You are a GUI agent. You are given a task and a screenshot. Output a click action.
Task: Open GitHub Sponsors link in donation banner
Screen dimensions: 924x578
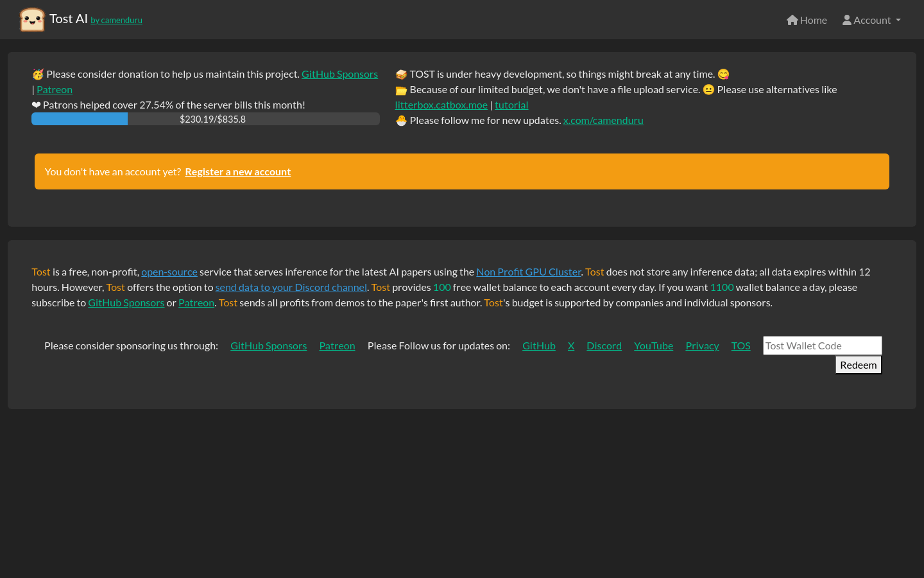point(339,74)
